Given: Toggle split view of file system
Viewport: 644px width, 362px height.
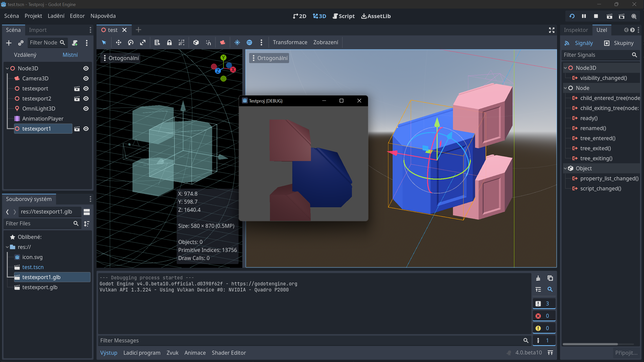Looking at the screenshot, I should point(87,212).
